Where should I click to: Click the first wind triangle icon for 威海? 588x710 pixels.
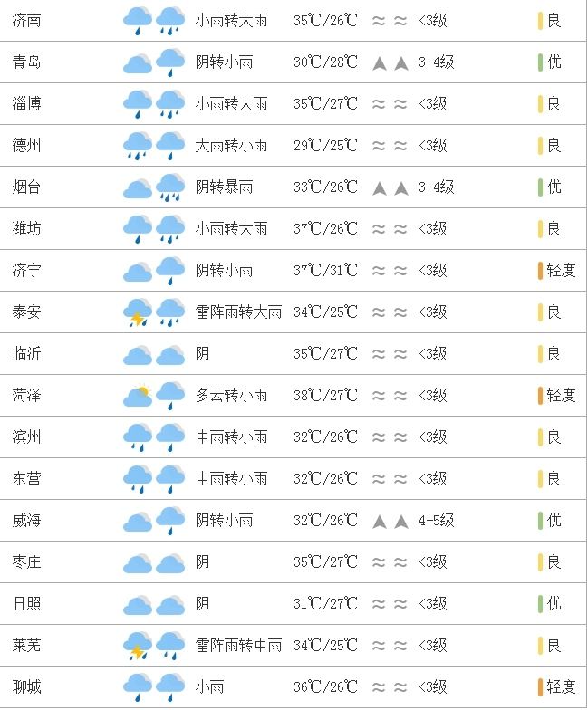(380, 522)
